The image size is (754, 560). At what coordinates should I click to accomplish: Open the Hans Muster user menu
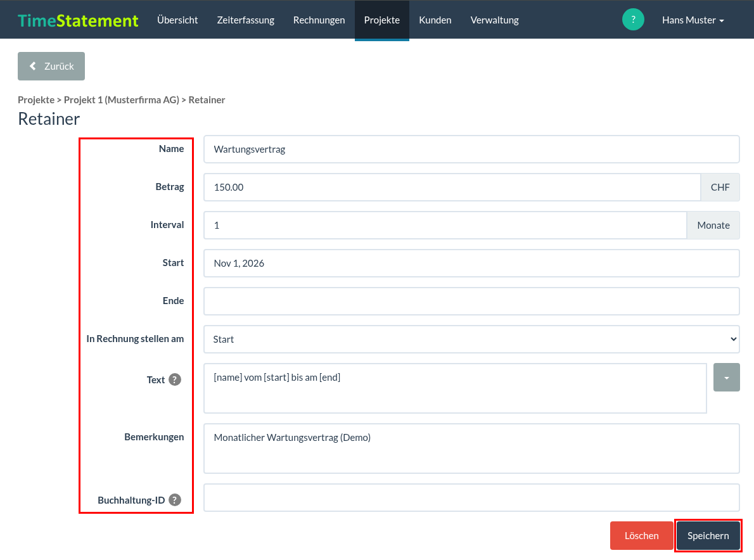[693, 20]
